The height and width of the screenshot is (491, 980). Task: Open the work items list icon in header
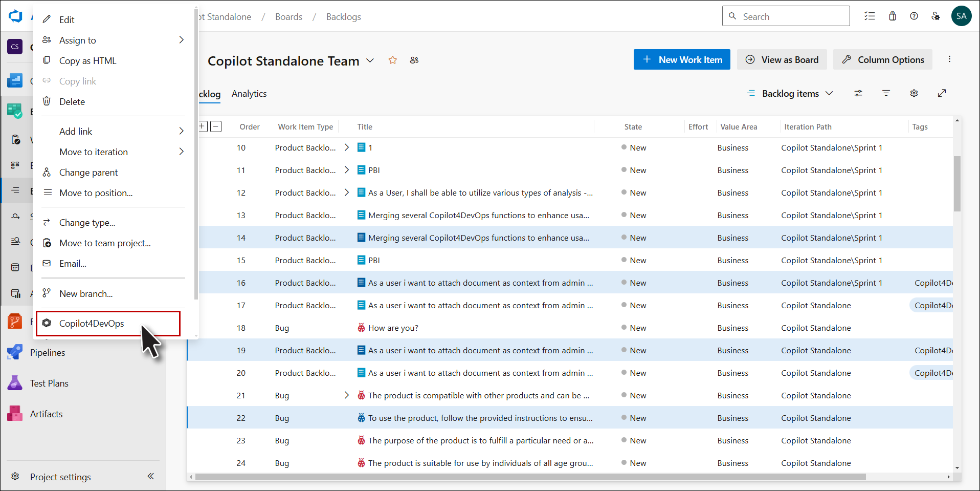pos(870,16)
